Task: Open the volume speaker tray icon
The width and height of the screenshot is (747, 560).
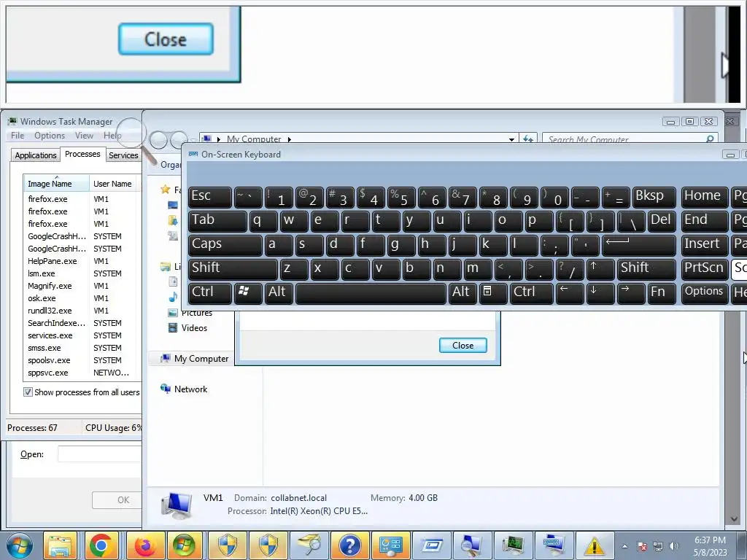Action: tap(673, 546)
